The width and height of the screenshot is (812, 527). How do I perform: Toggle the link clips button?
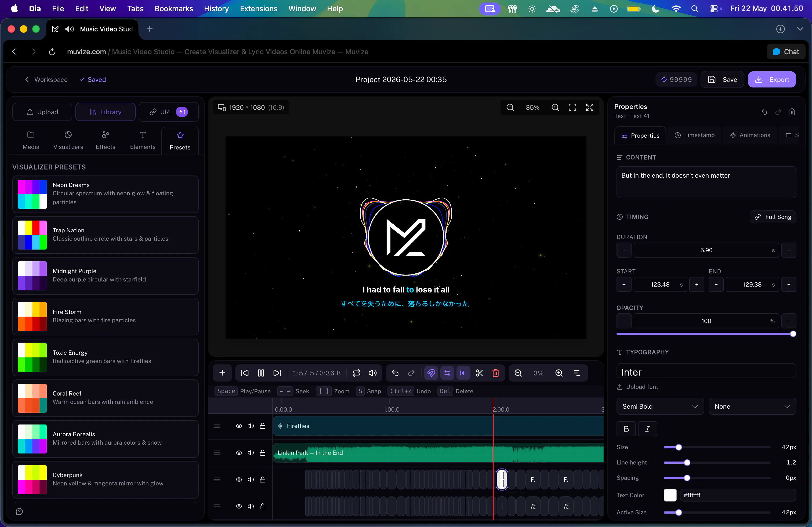(x=431, y=373)
